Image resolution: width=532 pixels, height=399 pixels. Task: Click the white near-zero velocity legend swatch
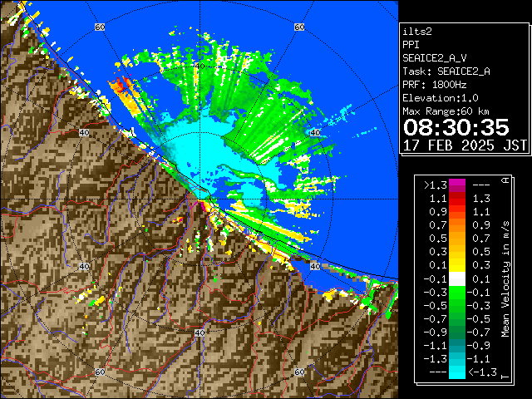[457, 279]
